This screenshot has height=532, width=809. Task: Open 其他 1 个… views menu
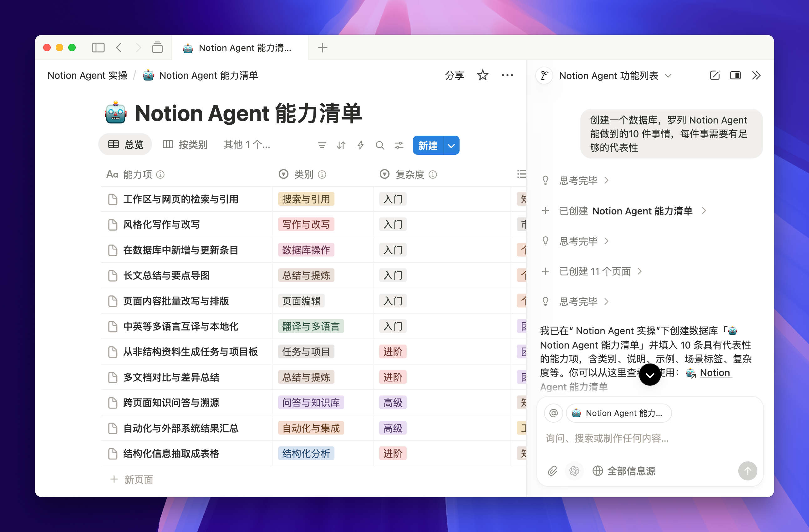(247, 145)
